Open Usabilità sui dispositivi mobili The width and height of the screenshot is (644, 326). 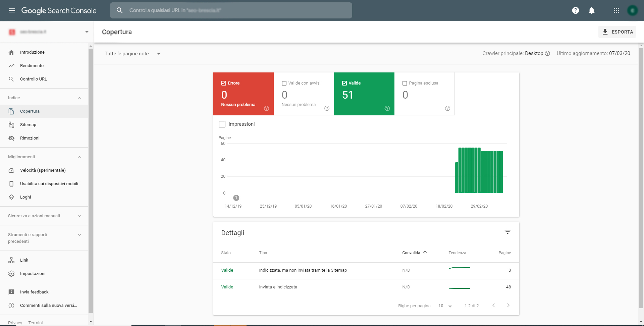point(44,184)
